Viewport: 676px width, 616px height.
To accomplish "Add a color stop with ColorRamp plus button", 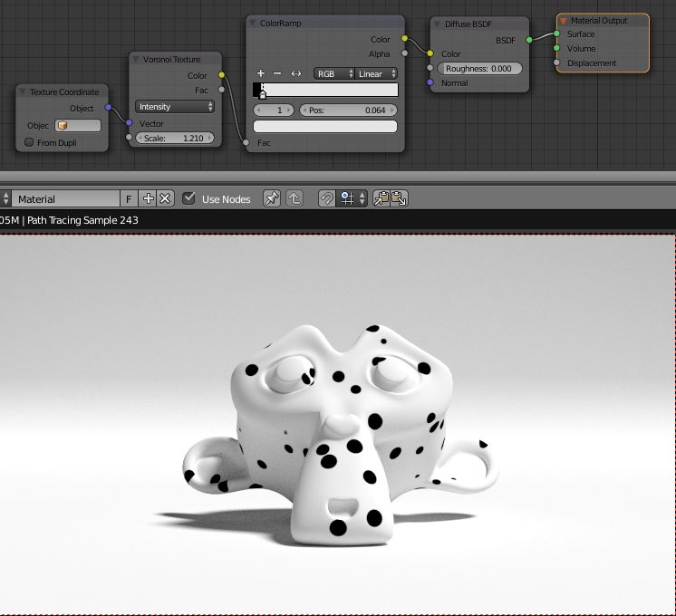I will pyautogui.click(x=260, y=73).
